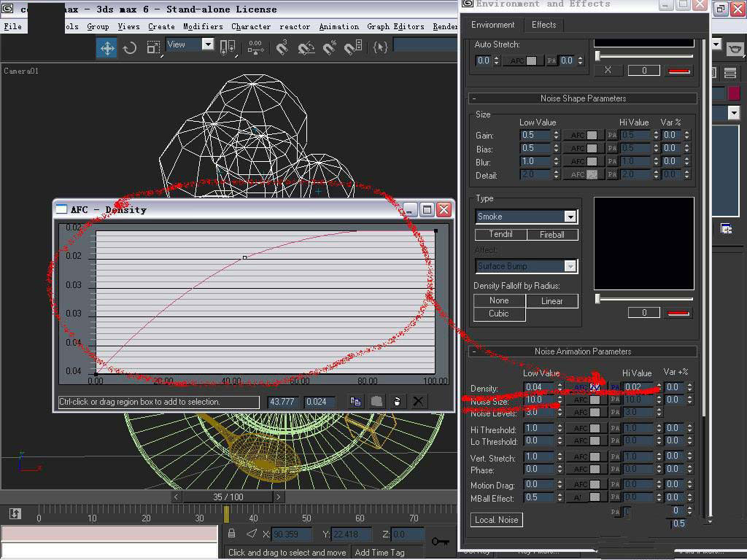Screen dimensions: 747x560
Task: Switch to the Effects tab
Action: 543,25
